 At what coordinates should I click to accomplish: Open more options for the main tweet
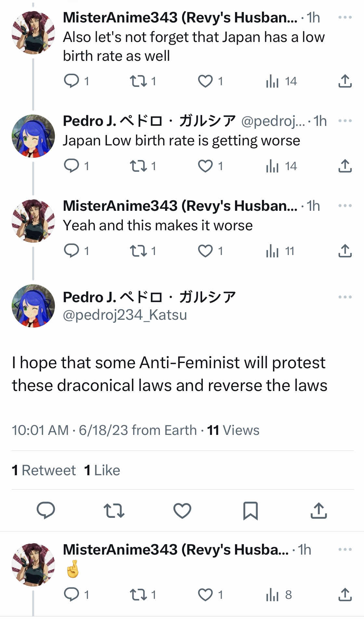coord(345,297)
